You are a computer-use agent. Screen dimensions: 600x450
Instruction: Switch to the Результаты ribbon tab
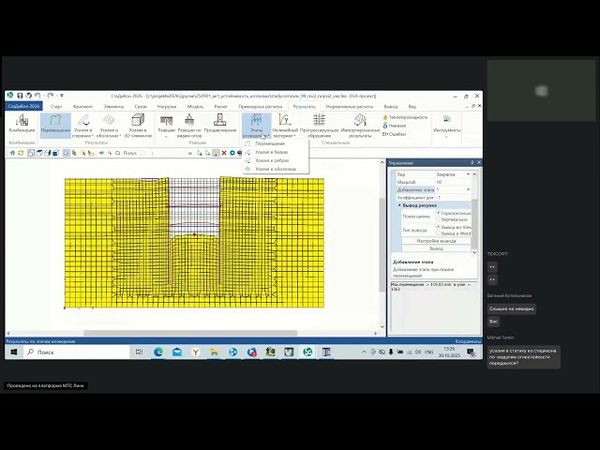(x=303, y=105)
